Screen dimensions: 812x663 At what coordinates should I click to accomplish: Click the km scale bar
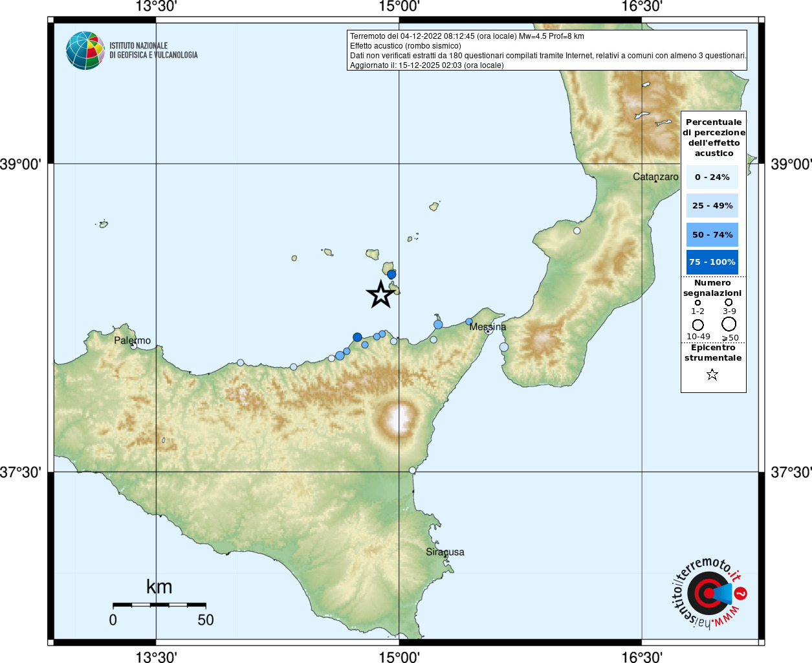click(x=159, y=605)
